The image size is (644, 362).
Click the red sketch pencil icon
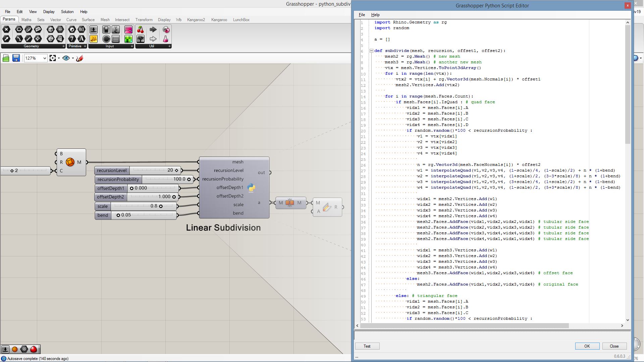pos(79,58)
